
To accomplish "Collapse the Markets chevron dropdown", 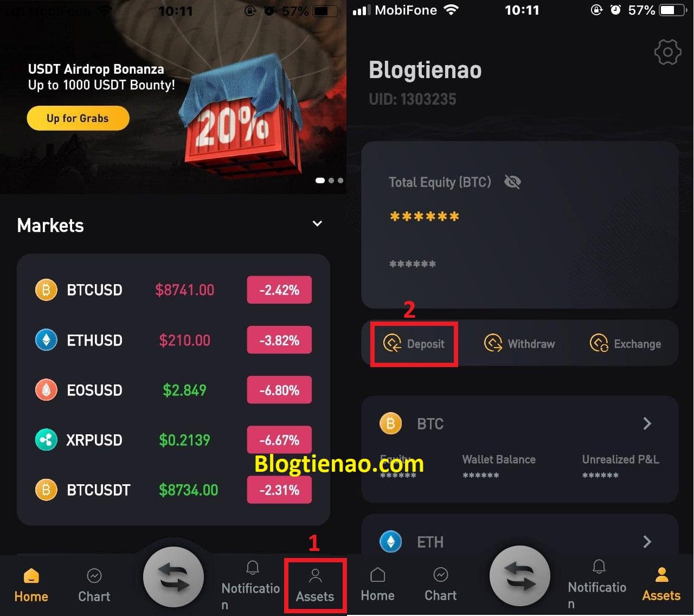I will (x=318, y=223).
